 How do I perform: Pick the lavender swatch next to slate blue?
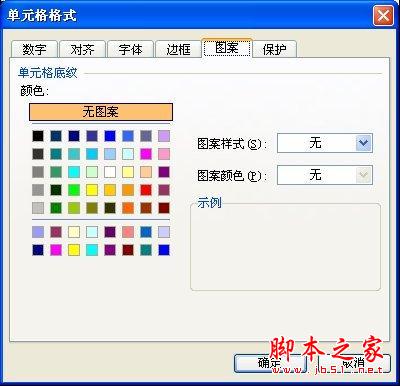(x=164, y=136)
